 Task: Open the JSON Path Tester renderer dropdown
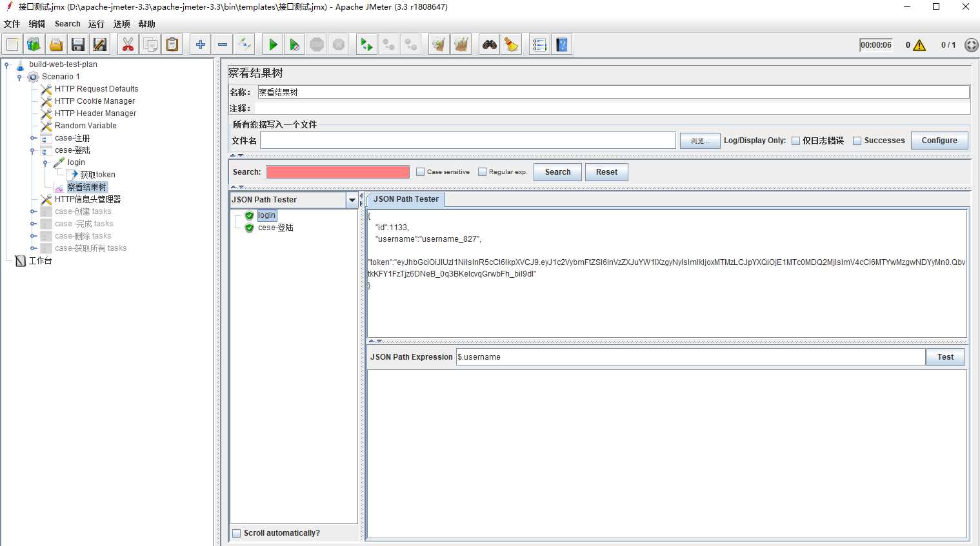(352, 200)
